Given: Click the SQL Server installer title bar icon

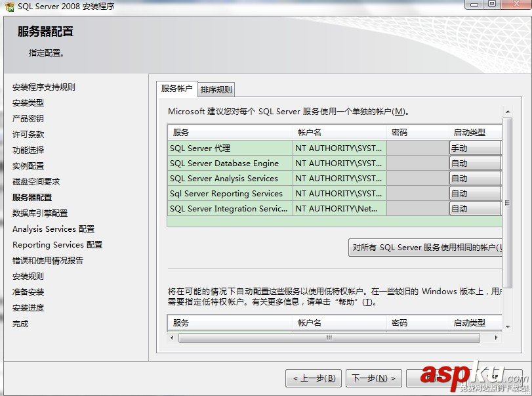Looking at the screenshot, I should coord(9,7).
